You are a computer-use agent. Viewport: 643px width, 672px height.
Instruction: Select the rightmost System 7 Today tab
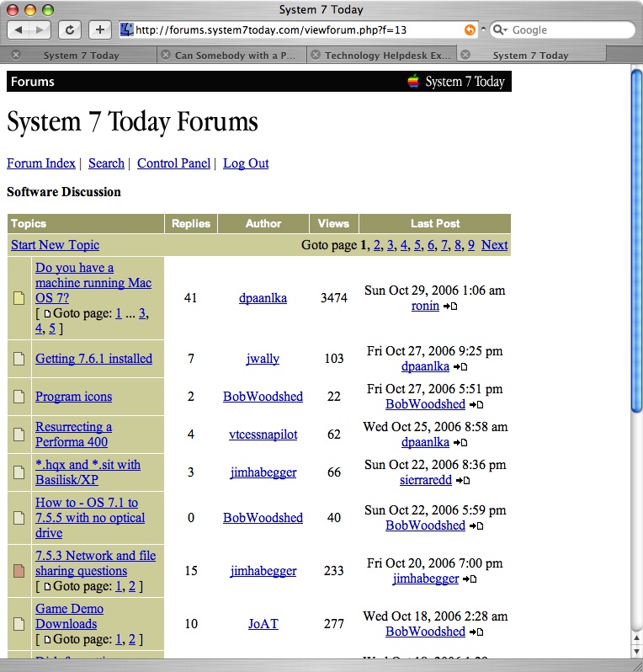click(530, 56)
